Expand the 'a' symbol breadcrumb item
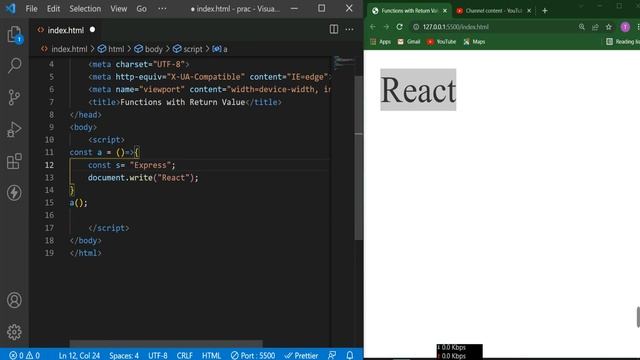 click(x=220, y=49)
